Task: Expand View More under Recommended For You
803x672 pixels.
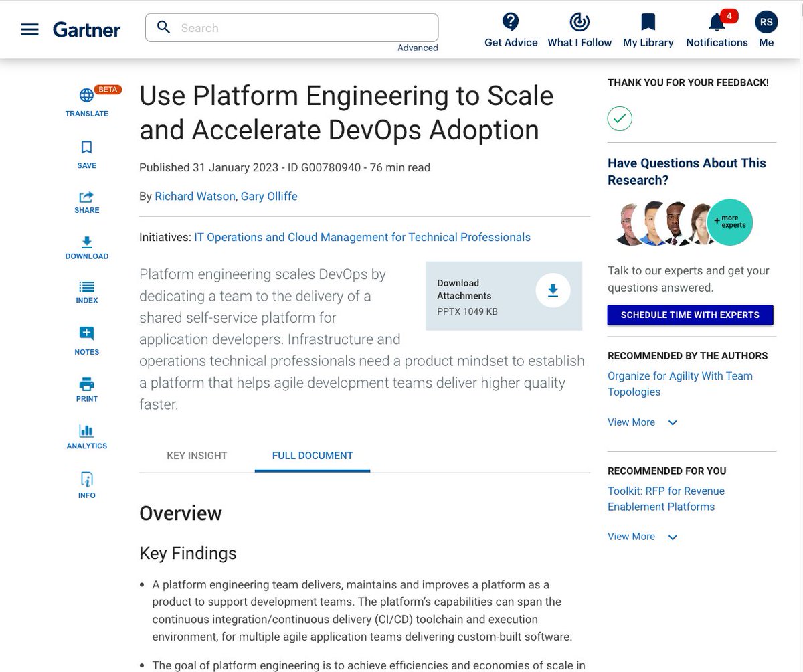Action: [642, 537]
